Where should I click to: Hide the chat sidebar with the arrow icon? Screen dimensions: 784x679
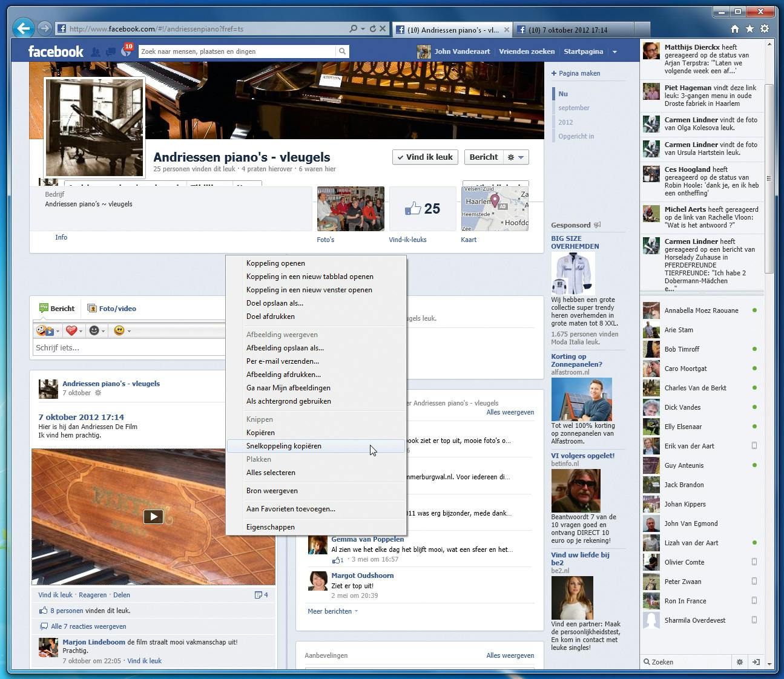click(x=756, y=662)
